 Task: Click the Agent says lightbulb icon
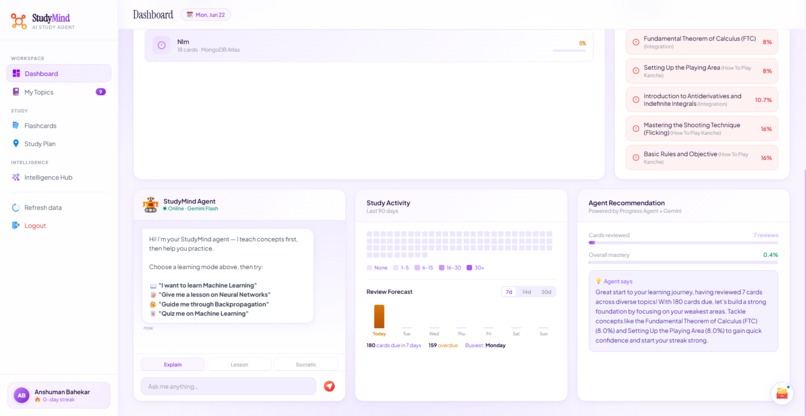pyautogui.click(x=598, y=281)
